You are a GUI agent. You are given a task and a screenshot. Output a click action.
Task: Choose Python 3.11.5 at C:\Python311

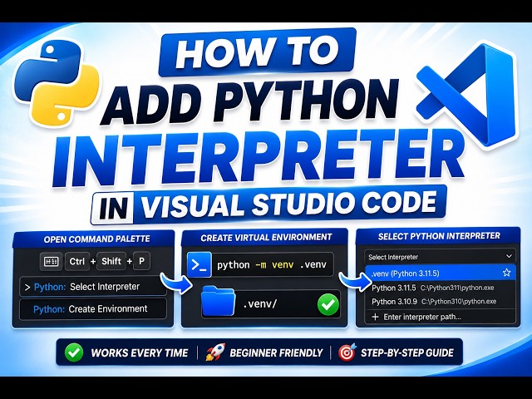(441, 288)
